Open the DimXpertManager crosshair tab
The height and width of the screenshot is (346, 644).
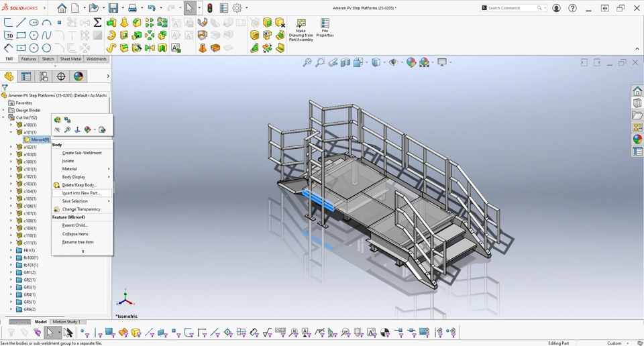click(61, 76)
